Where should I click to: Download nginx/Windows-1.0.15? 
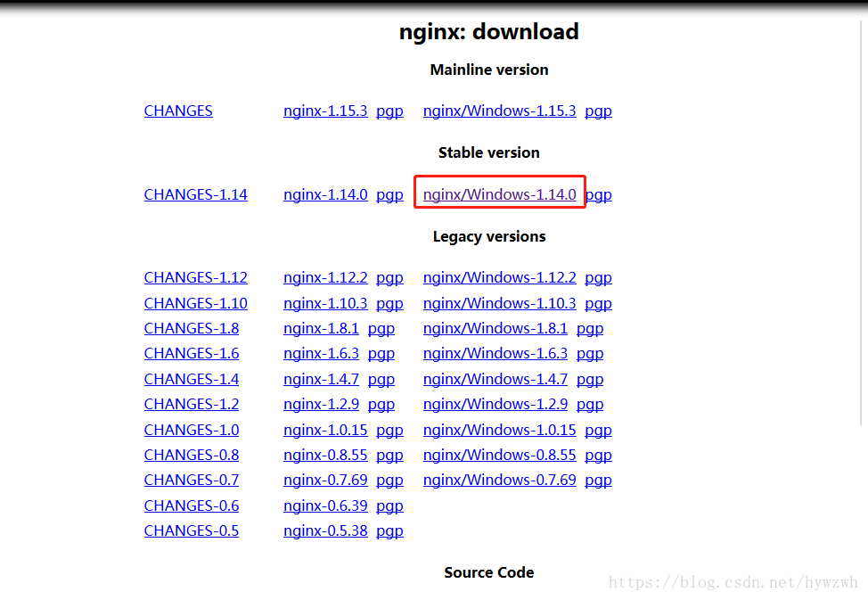click(x=499, y=431)
